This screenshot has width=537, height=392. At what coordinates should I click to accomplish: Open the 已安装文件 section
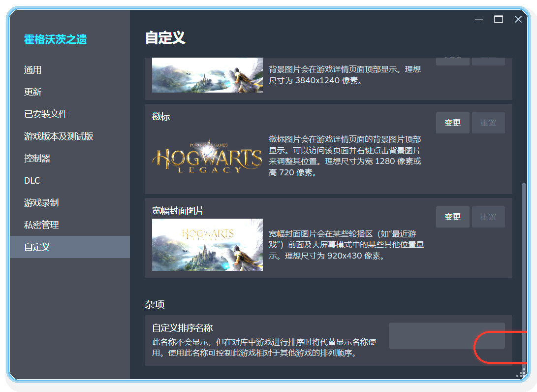(x=70, y=114)
